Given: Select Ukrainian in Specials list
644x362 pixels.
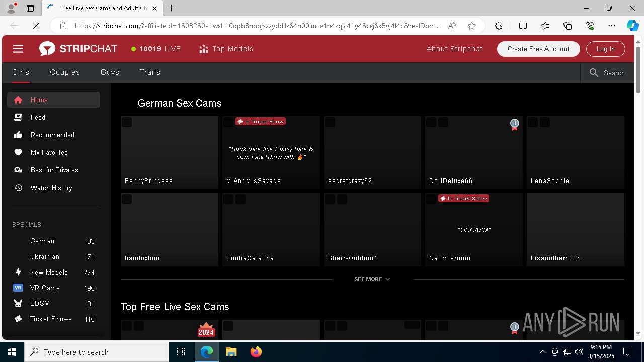Looking at the screenshot, I should click(53, 257).
